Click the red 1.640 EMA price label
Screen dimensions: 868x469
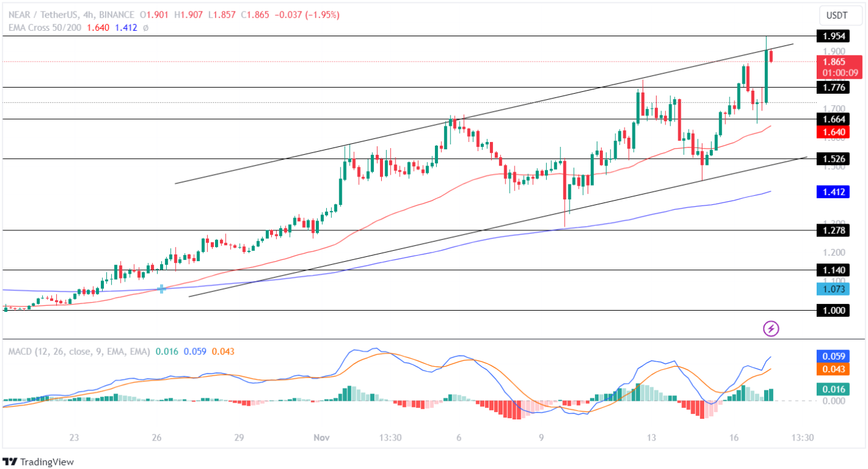(x=832, y=132)
